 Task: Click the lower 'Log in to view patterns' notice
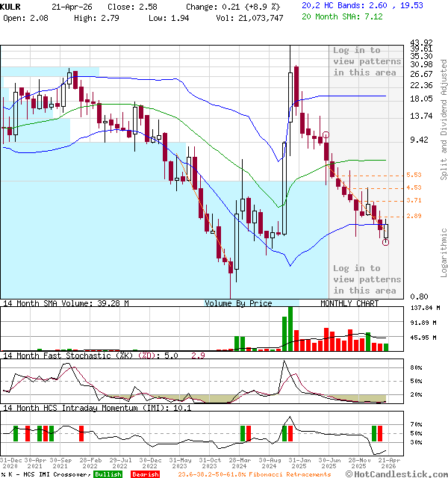point(367,279)
